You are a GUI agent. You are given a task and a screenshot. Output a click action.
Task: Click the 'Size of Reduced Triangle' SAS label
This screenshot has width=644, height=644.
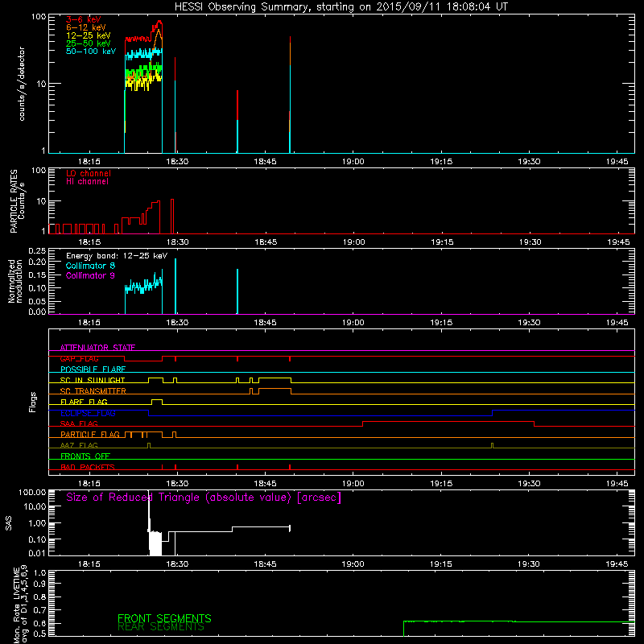pos(204,497)
